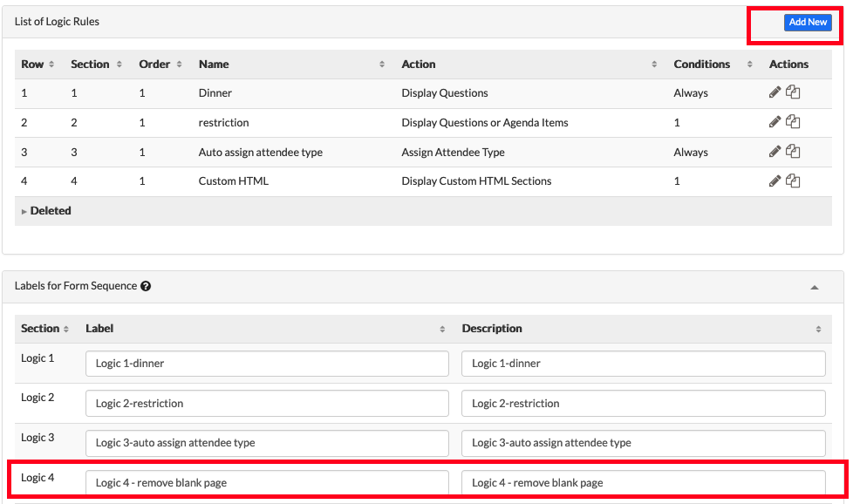Sort form labels by Description column
This screenshot has width=853, height=504.
(818, 329)
